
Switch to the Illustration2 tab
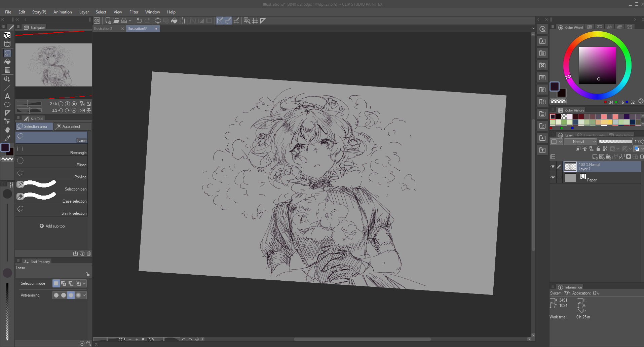(x=103, y=29)
